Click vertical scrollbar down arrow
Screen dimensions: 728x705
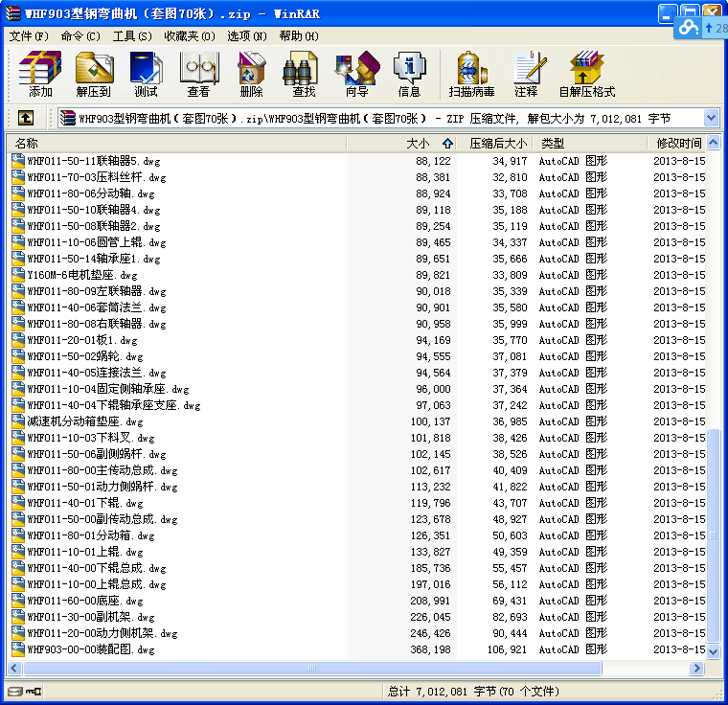[x=713, y=651]
